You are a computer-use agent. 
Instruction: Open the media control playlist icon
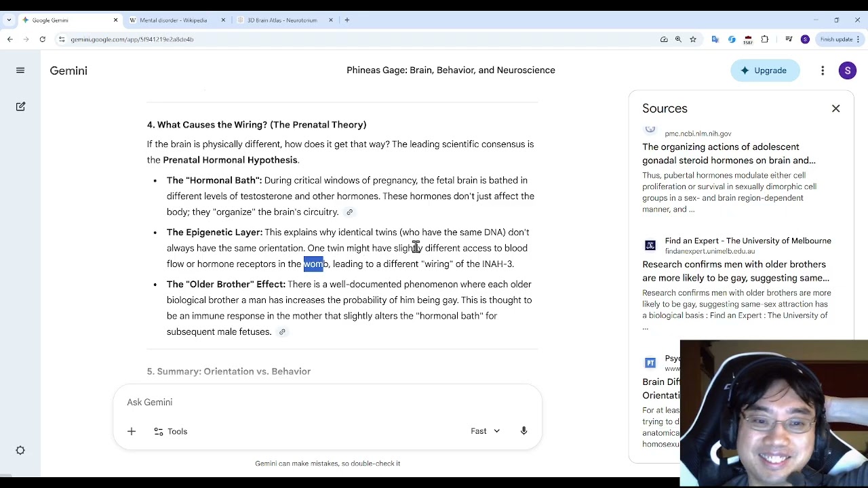(789, 39)
